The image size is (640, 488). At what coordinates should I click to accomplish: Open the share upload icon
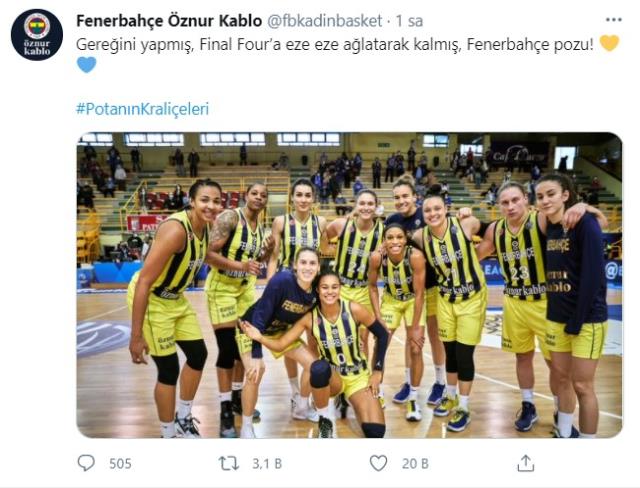click(x=526, y=463)
